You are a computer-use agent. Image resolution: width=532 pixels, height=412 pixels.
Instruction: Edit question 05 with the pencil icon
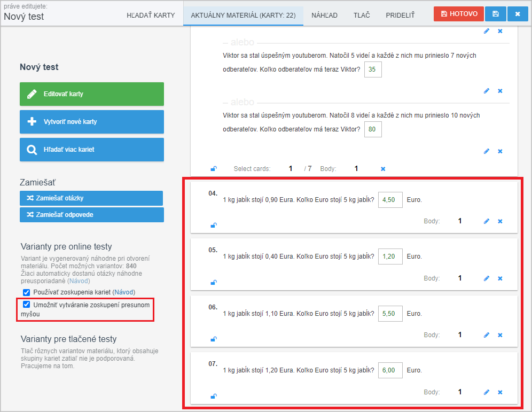487,278
